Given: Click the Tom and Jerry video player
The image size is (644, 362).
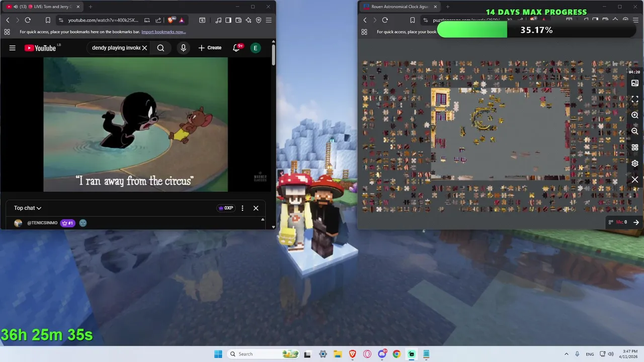Looking at the screenshot, I should 135,124.
